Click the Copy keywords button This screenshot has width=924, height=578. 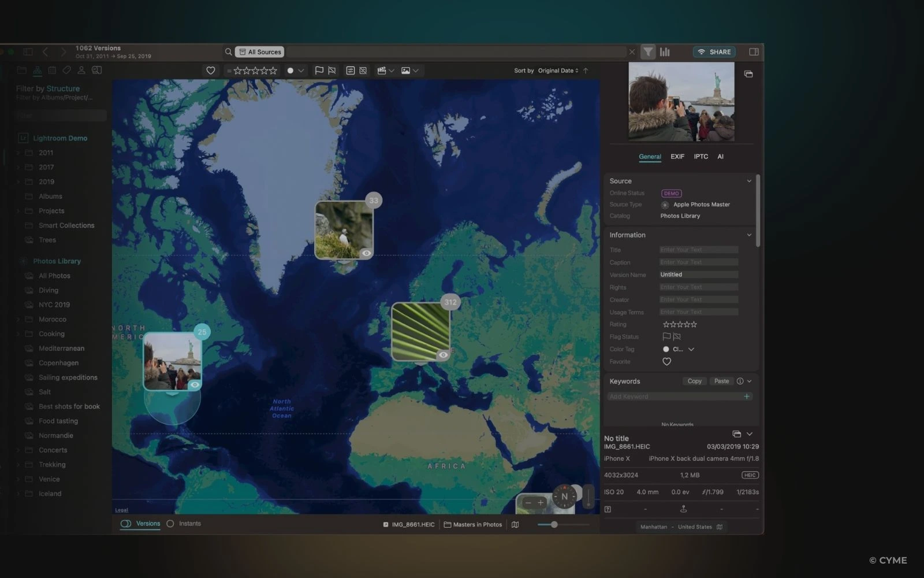click(694, 381)
